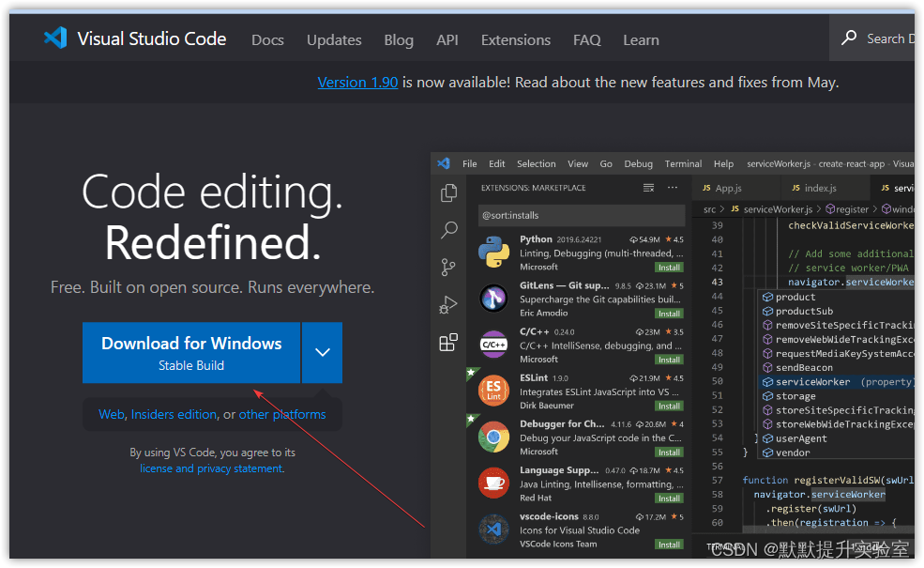Open the three-dot more actions in Marketplace
The width and height of the screenshot is (924, 568).
673,188
